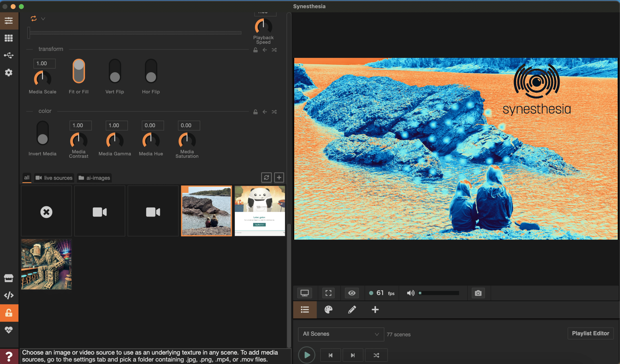Click the randomize icon in color section
The width and height of the screenshot is (620, 364).
274,112
